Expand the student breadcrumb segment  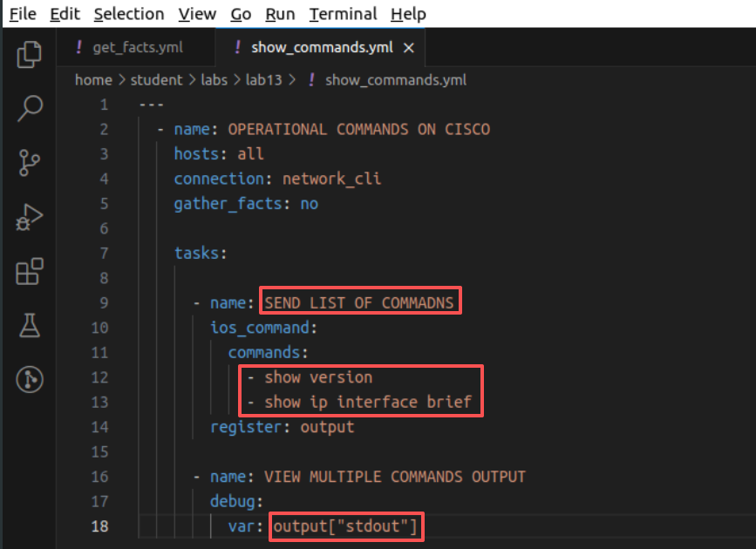click(156, 79)
